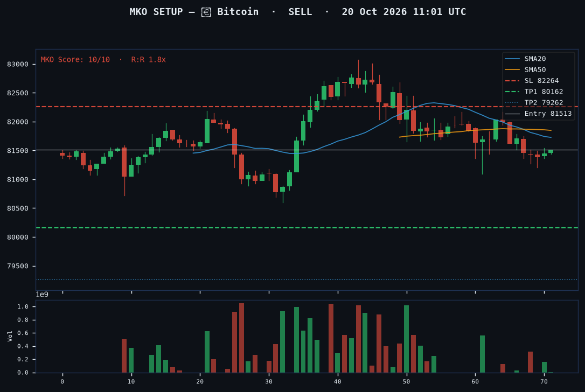Click the small red volume bar near index 64

point(503,368)
